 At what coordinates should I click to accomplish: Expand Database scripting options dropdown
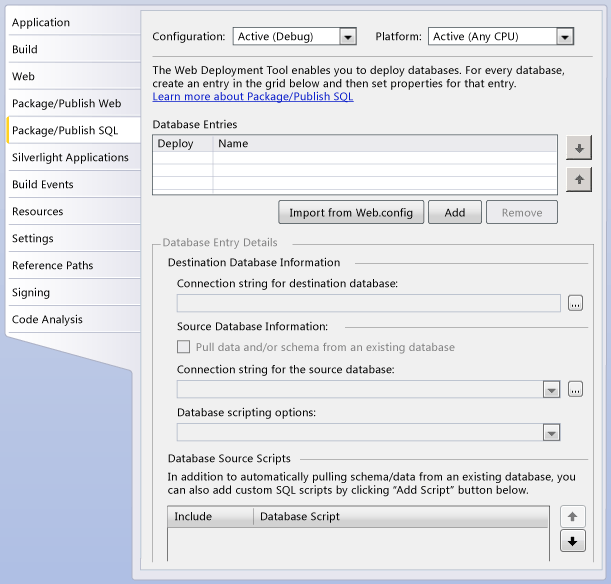tap(551, 433)
